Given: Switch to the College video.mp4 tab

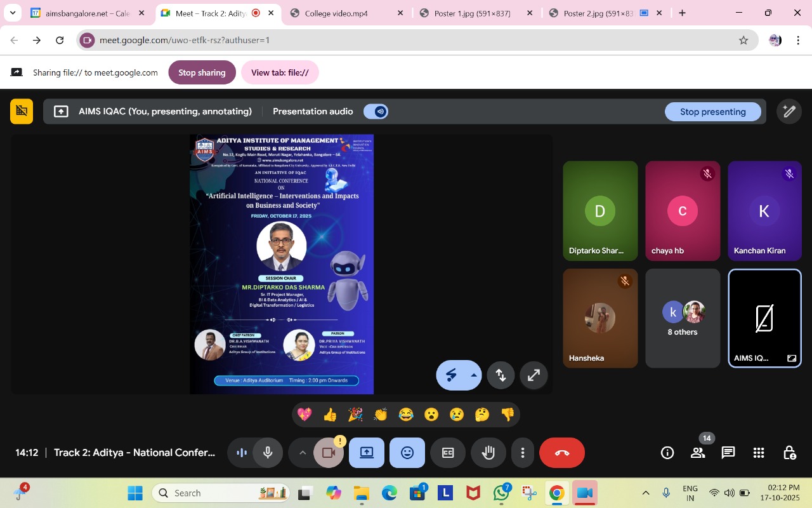Looking at the screenshot, I should click(x=347, y=13).
